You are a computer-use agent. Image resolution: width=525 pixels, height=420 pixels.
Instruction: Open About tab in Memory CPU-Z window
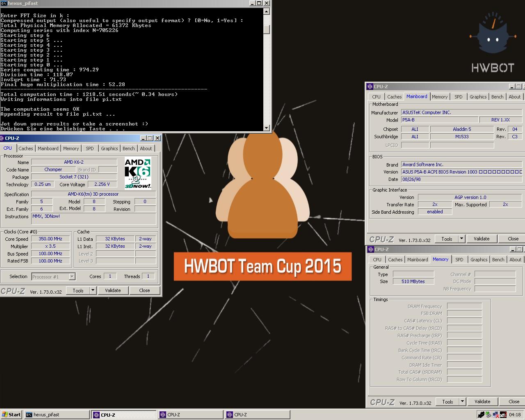point(516,260)
